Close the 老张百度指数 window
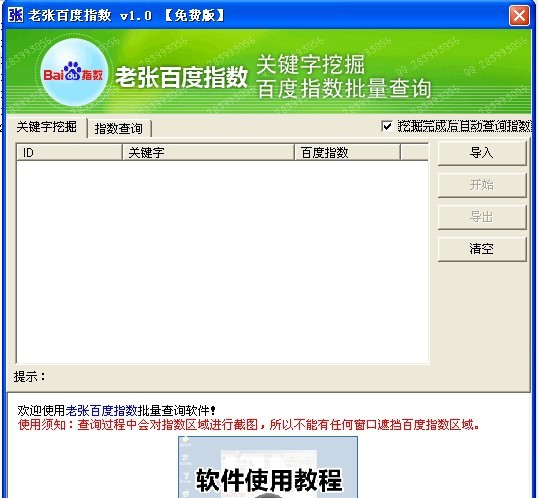 click(519, 15)
